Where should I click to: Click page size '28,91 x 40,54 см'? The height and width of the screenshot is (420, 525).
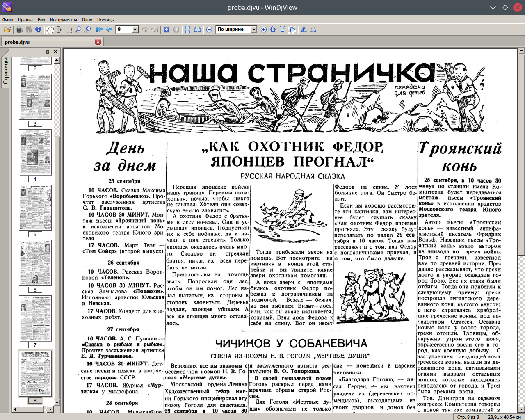tap(504, 417)
